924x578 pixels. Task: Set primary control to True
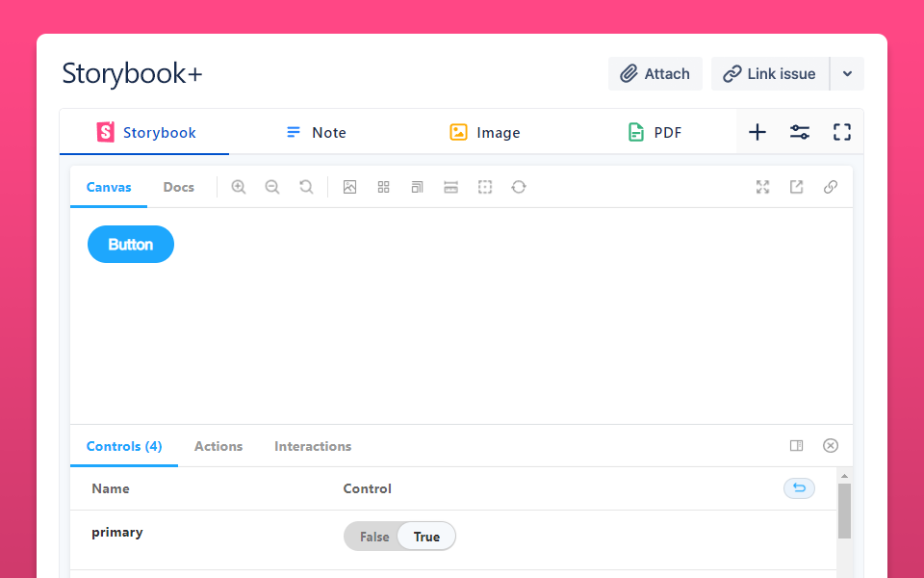pyautogui.click(x=426, y=537)
